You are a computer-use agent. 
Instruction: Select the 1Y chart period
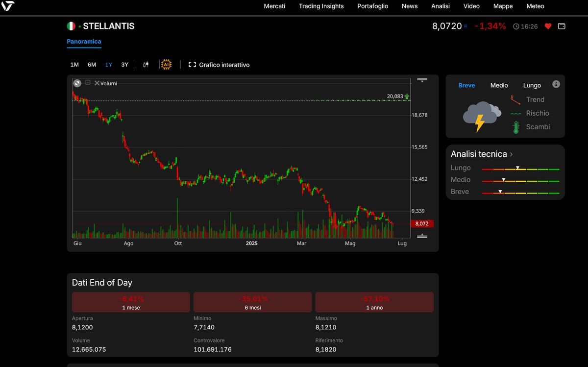(x=109, y=65)
